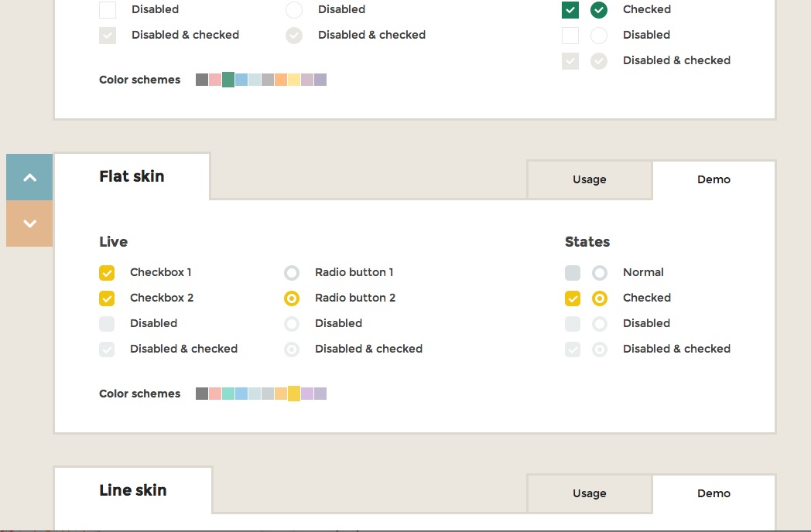Click the Normal state radio in Flat skin
Image resolution: width=811 pixels, height=532 pixels.
click(x=600, y=273)
